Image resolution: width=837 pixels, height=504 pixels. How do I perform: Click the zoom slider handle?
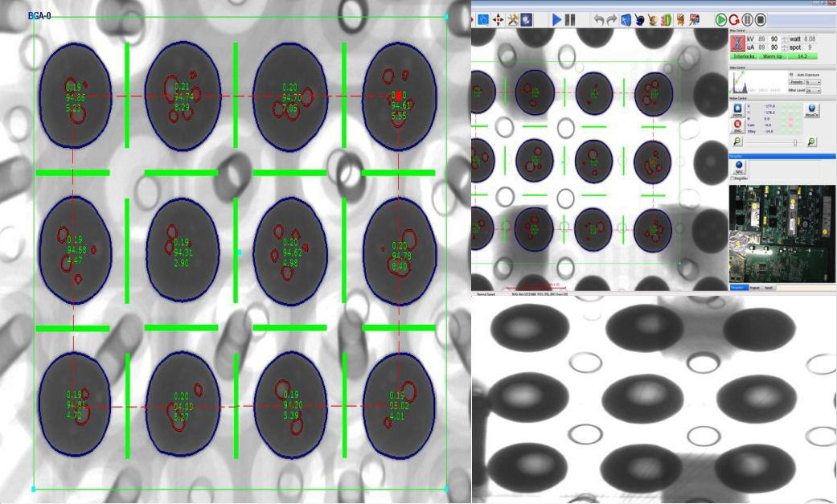click(795, 142)
